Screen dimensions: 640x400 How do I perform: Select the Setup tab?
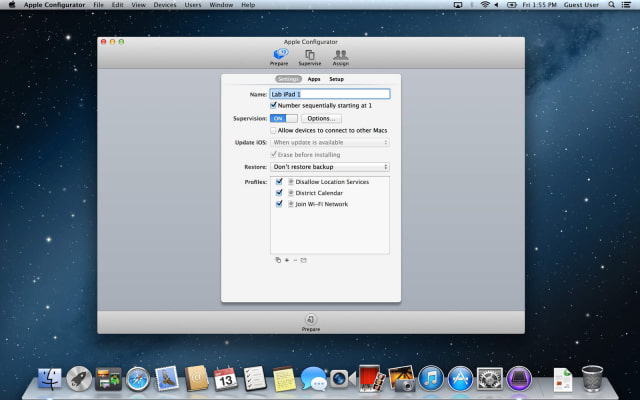coord(336,79)
